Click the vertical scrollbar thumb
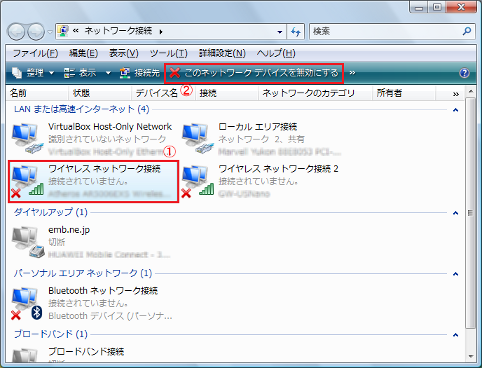482x368 pixels. click(x=470, y=213)
